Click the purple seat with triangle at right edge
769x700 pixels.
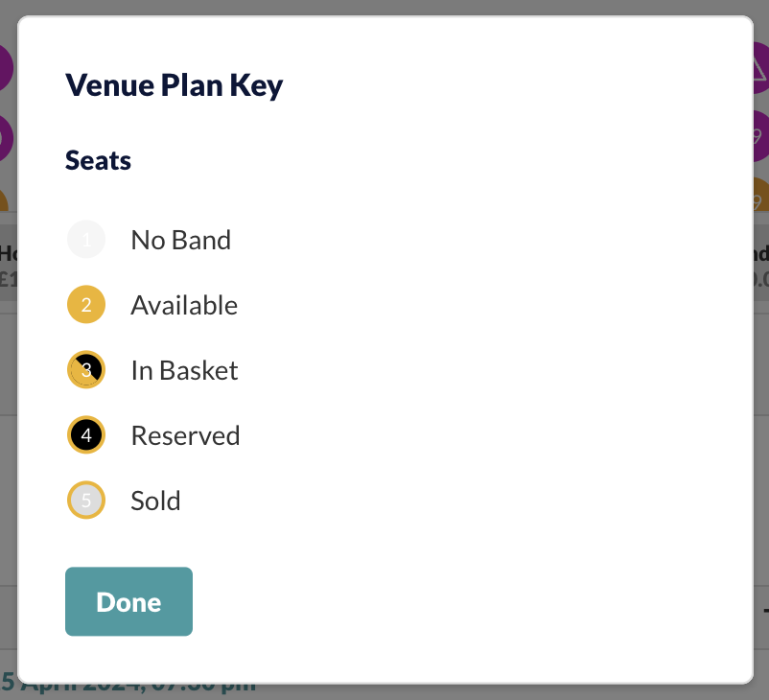coord(761,68)
